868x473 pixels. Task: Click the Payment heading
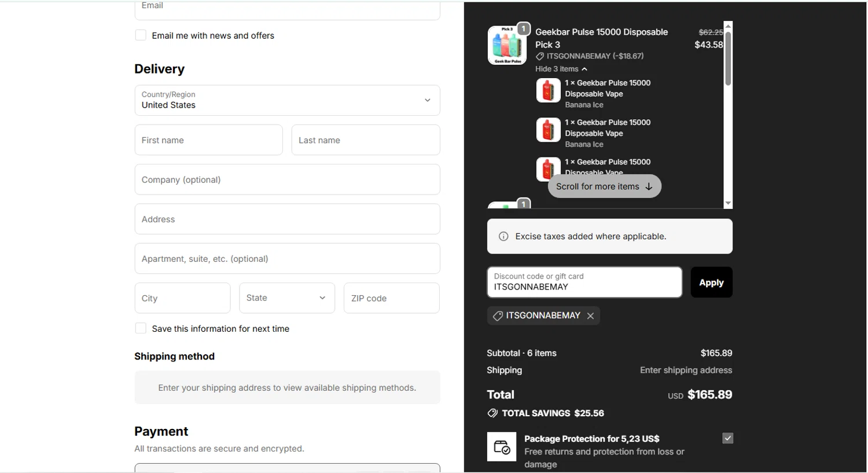161,431
